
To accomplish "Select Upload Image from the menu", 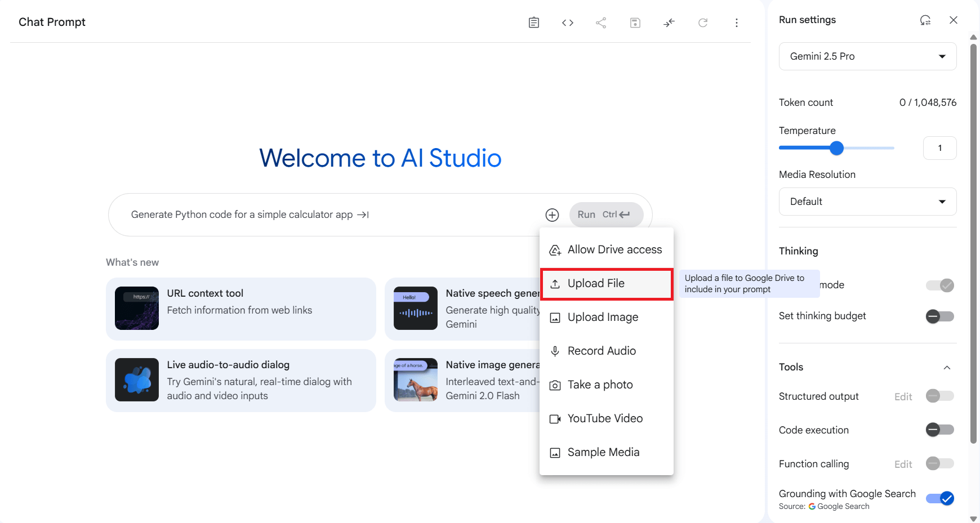I will click(x=607, y=318).
